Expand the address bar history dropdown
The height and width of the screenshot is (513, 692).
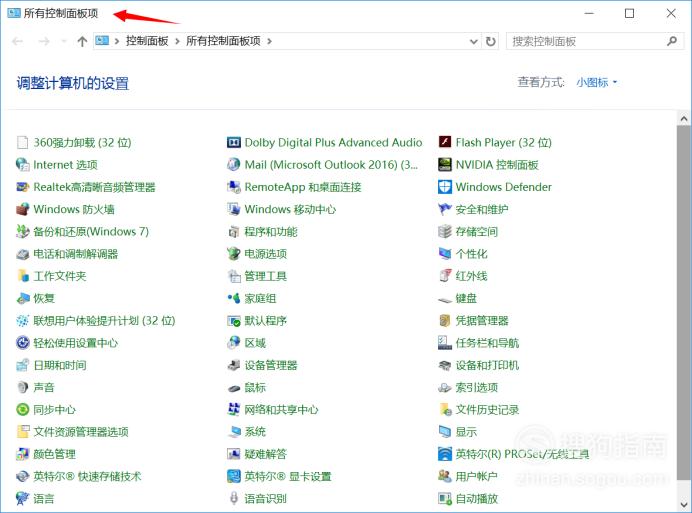(474, 41)
